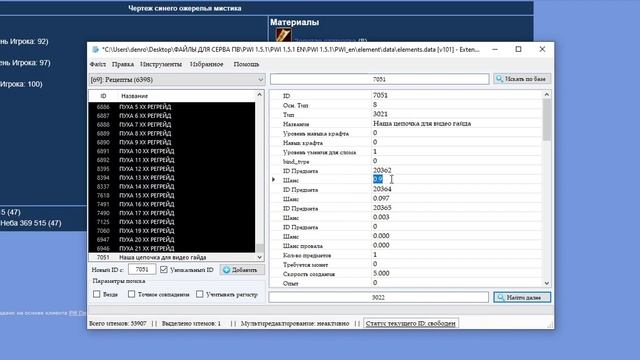This screenshot has height=360, width=640.
Task: Click the editor application icon in title bar
Action: tap(96, 49)
